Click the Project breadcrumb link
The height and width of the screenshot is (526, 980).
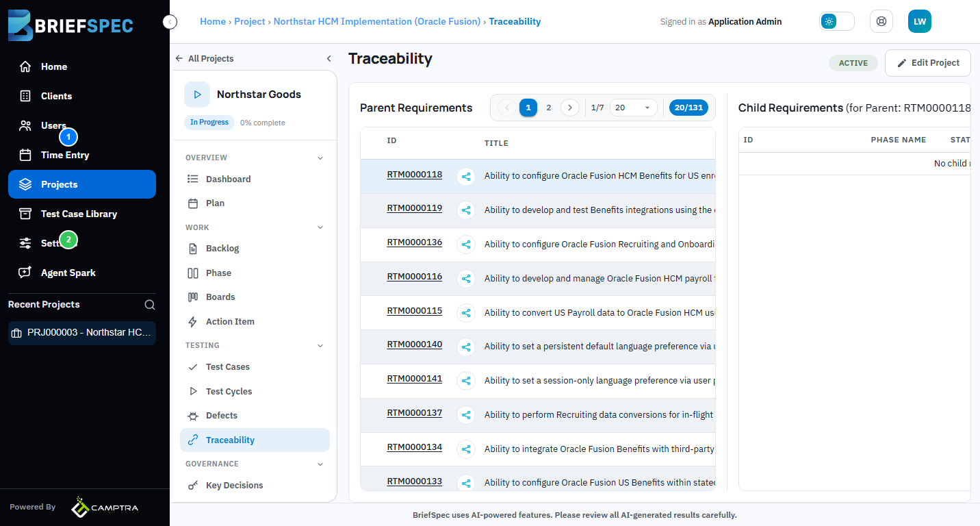pyautogui.click(x=250, y=22)
